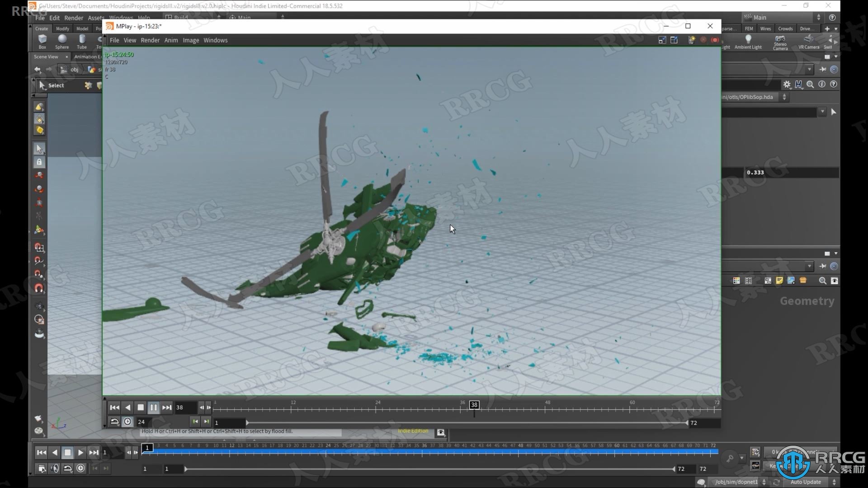Click the geometry panel icon
The height and width of the screenshot is (488, 868).
[748, 281]
